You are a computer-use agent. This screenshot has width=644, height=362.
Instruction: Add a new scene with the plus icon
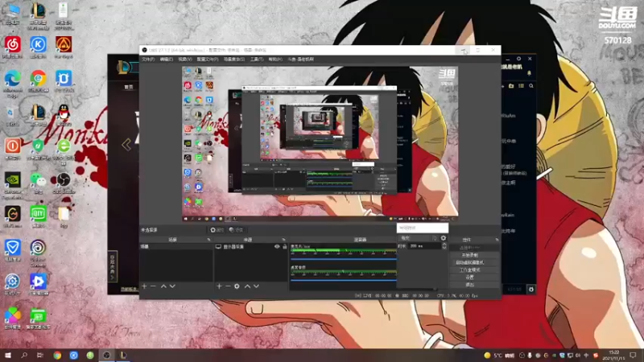[x=144, y=286]
